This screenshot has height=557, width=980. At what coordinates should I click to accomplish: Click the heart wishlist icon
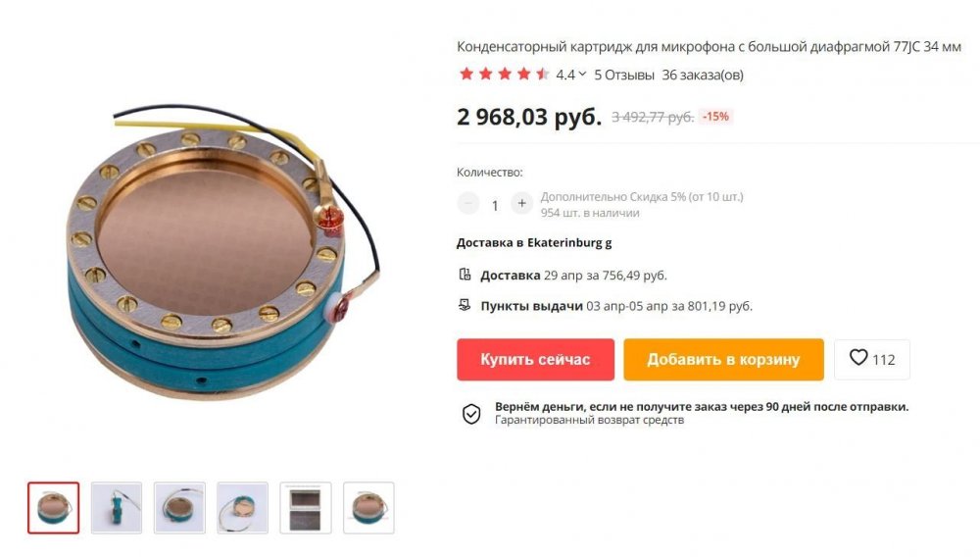pyautogui.click(x=858, y=358)
